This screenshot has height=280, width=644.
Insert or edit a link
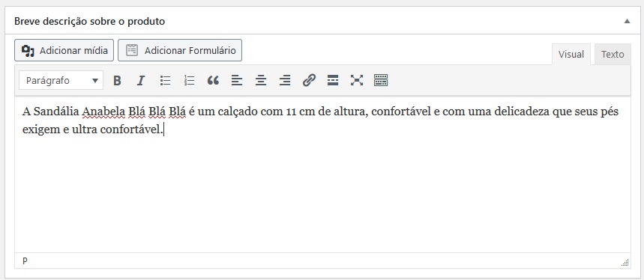pos(309,80)
